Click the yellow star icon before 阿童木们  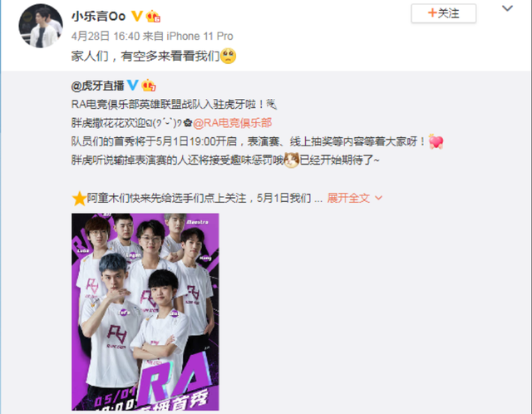pyautogui.click(x=79, y=199)
